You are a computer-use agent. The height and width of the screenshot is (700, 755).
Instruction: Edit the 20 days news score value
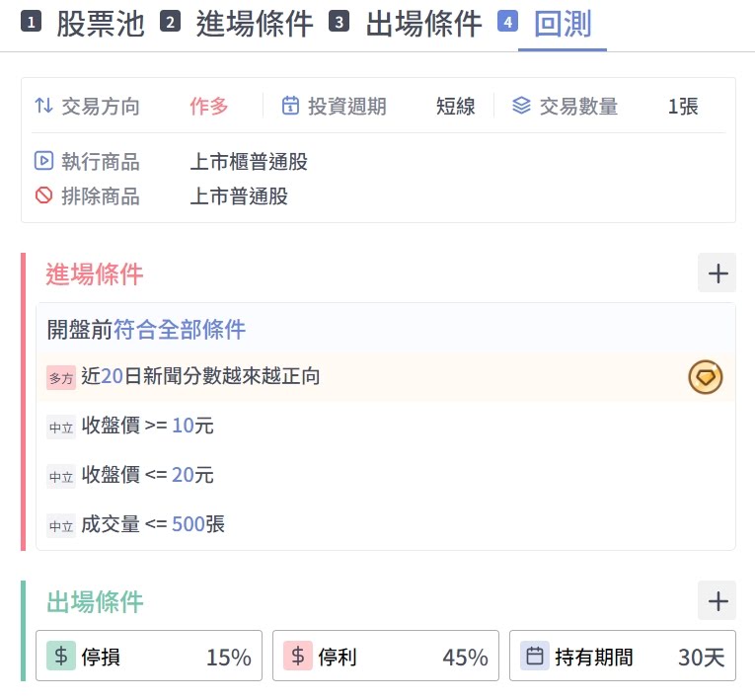[x=111, y=376]
